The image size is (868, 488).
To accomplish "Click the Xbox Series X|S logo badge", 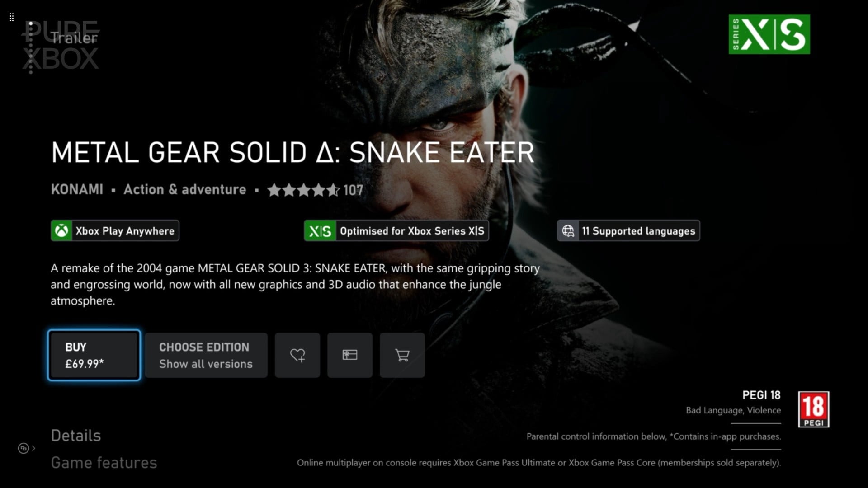I will coord(769,34).
